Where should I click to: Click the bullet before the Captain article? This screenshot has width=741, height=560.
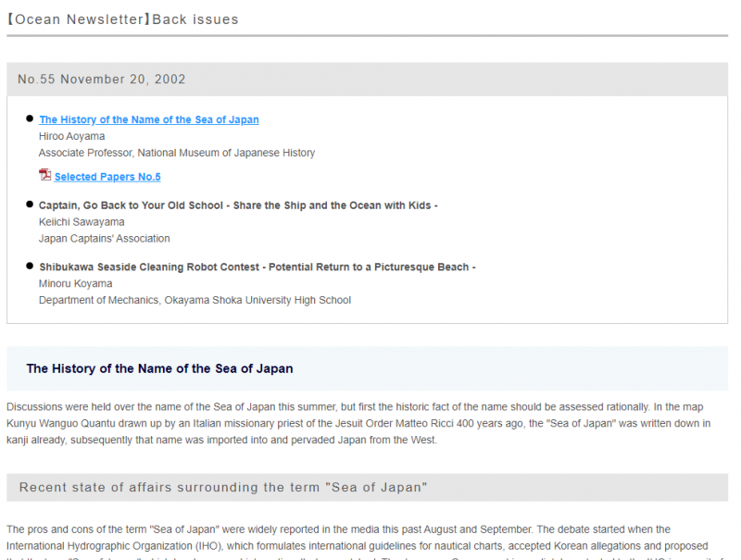click(x=30, y=205)
